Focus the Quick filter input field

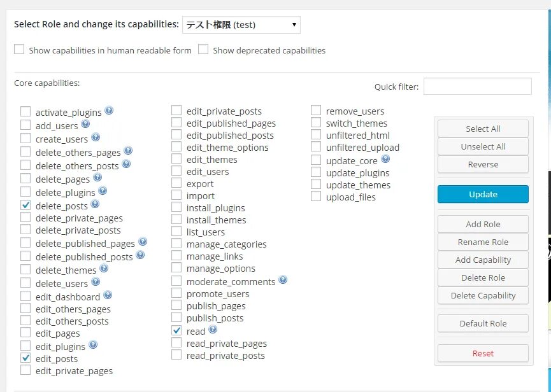477,87
